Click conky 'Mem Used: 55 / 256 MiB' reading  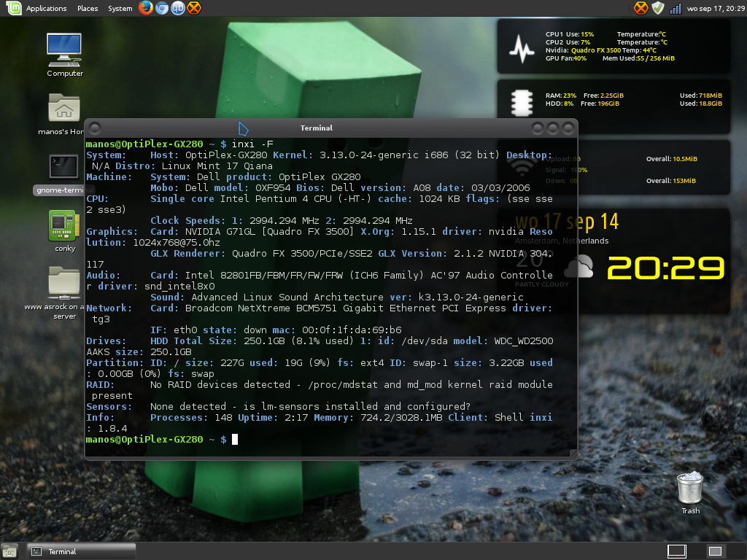pyautogui.click(x=638, y=58)
